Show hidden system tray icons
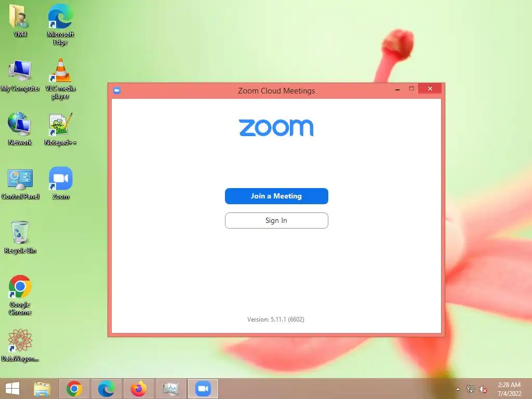The image size is (532, 399). [458, 389]
